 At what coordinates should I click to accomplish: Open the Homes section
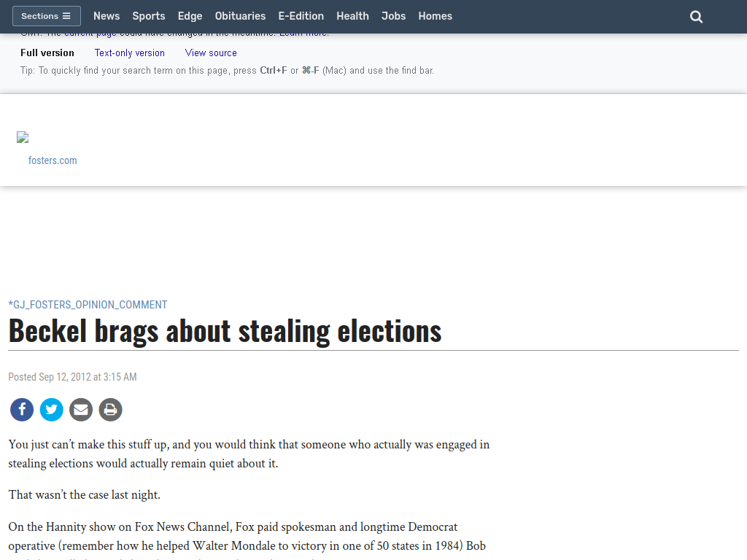pyautogui.click(x=435, y=16)
